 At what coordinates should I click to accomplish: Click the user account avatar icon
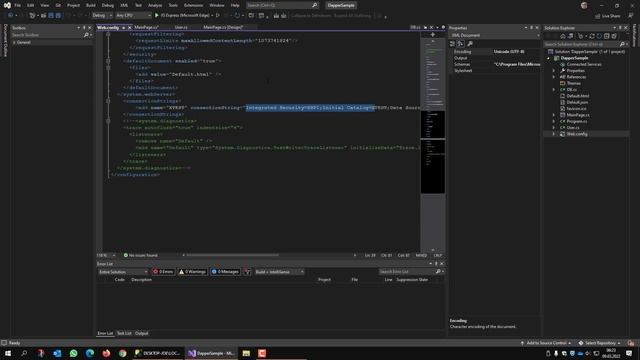[584, 5]
